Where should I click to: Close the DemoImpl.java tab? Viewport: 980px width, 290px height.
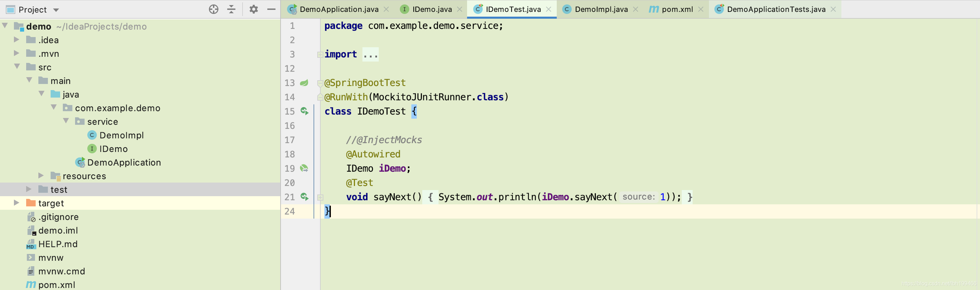pyautogui.click(x=635, y=9)
